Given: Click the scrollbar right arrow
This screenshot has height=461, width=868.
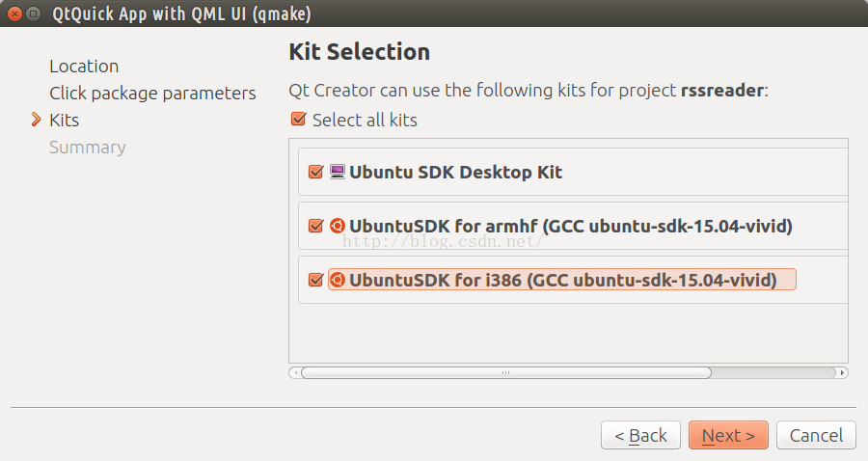Looking at the screenshot, I should (842, 373).
